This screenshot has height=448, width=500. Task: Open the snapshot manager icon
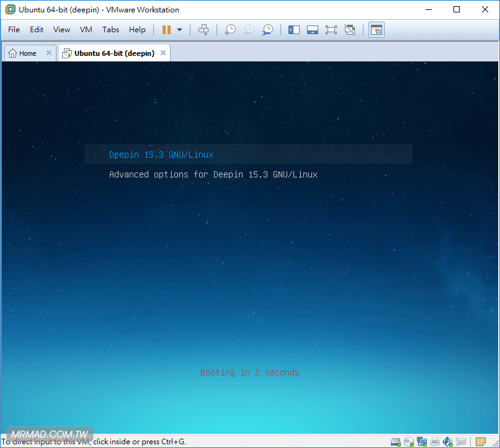point(267,30)
